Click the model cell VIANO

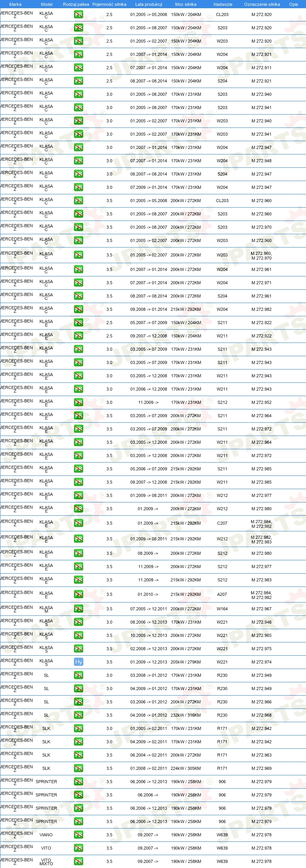click(46, 835)
